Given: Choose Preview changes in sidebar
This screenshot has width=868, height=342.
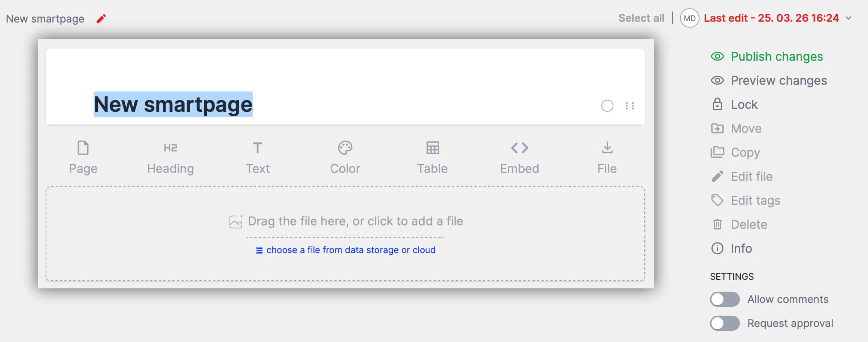Looking at the screenshot, I should click(779, 81).
